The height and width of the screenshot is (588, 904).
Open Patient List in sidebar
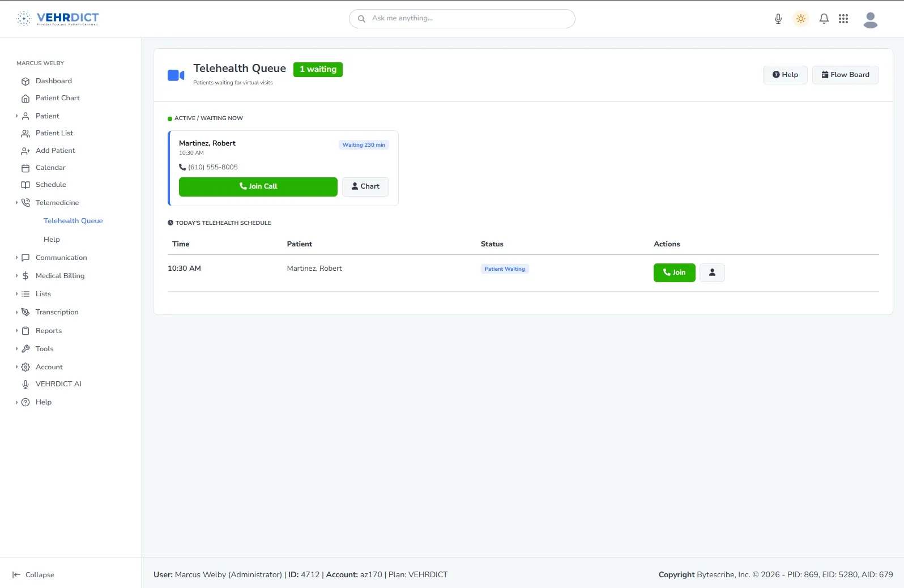coord(54,133)
